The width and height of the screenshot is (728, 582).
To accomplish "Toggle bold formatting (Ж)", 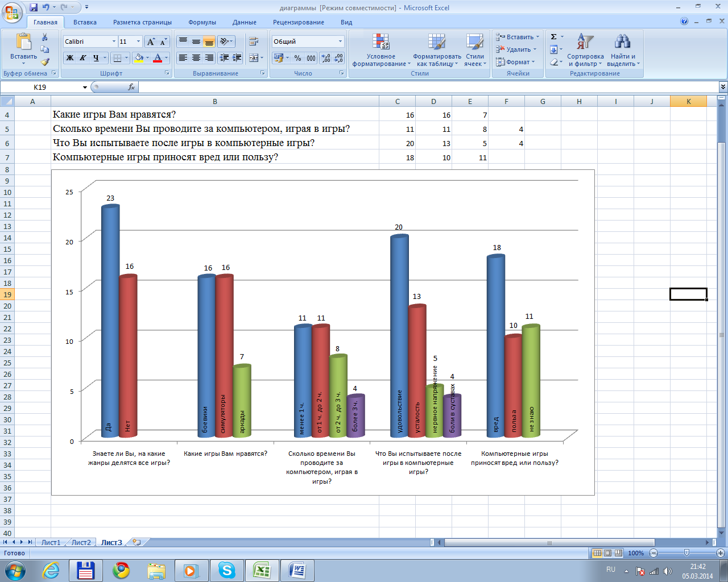I will [69, 58].
